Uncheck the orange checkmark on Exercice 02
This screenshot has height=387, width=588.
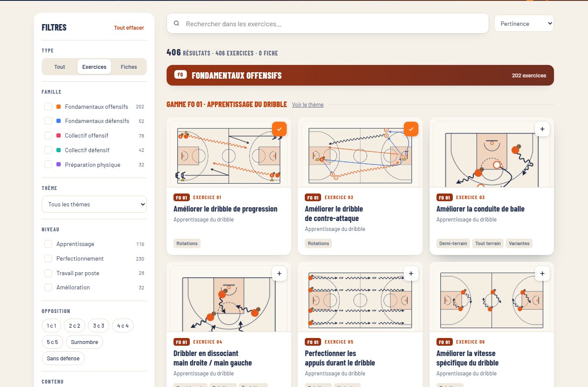pos(411,129)
